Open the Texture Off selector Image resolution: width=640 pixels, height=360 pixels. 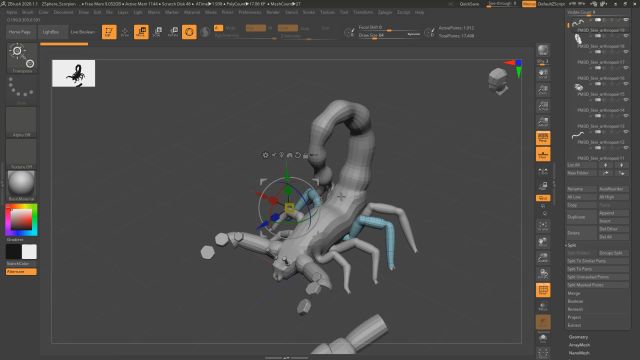tap(21, 154)
